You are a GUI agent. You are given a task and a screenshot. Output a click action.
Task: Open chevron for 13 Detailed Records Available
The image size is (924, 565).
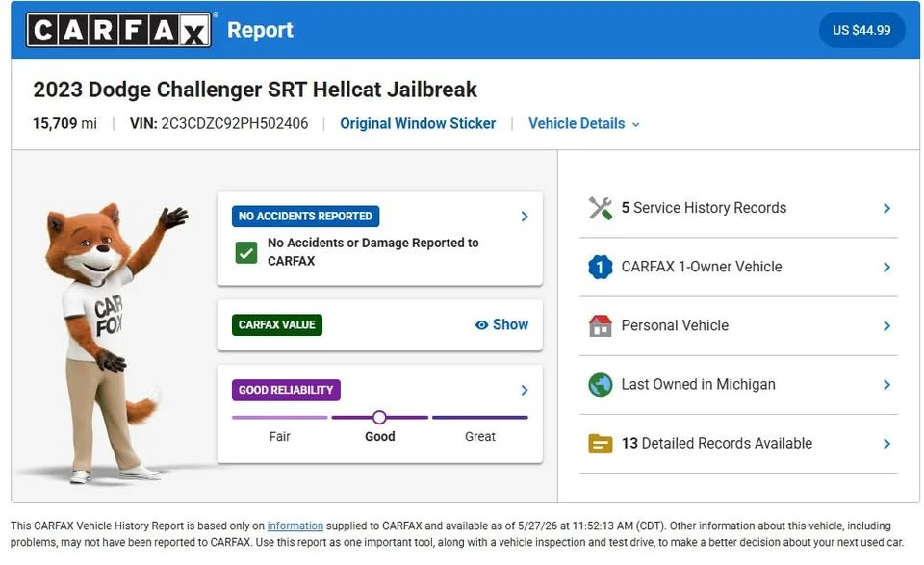[x=886, y=444]
